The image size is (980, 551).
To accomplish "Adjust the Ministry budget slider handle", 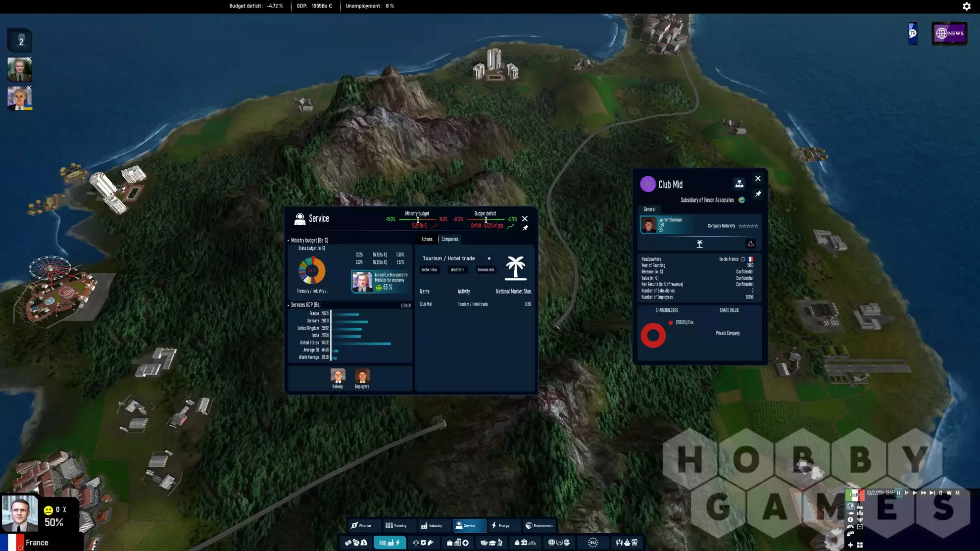I will [418, 219].
